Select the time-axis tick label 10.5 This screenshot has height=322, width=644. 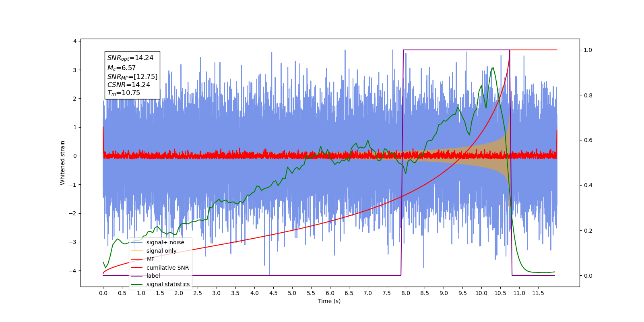[500, 293]
